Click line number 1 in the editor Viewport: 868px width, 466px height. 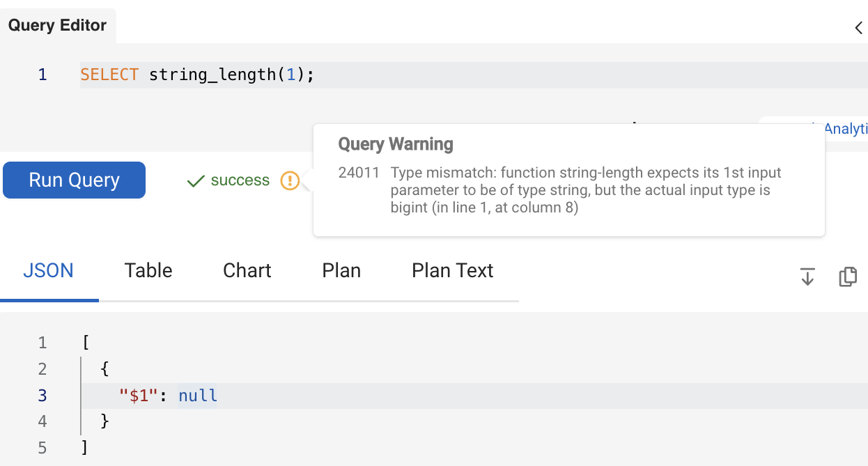coord(42,75)
